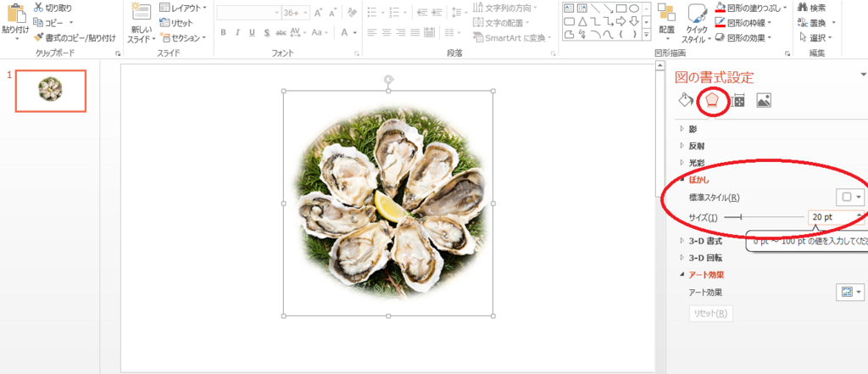
Task: Open the Arrange (配置) dropdown
Action: pos(666,22)
